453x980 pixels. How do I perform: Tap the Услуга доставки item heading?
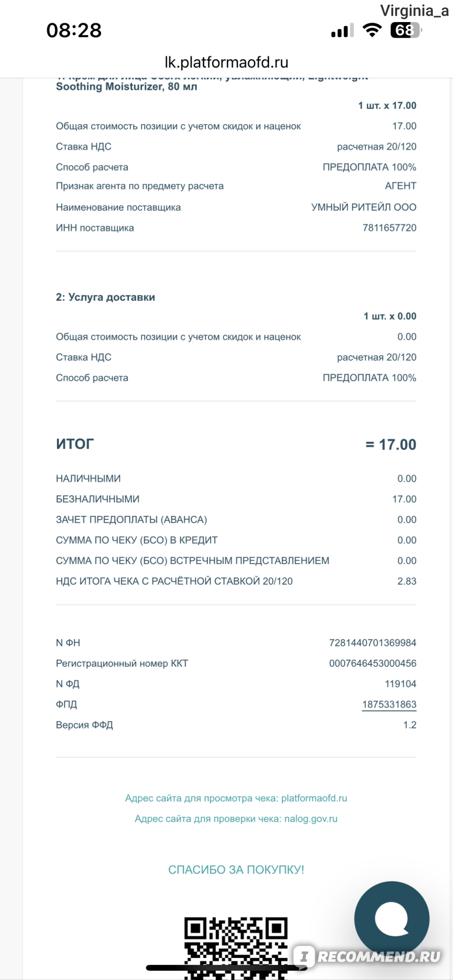105,297
